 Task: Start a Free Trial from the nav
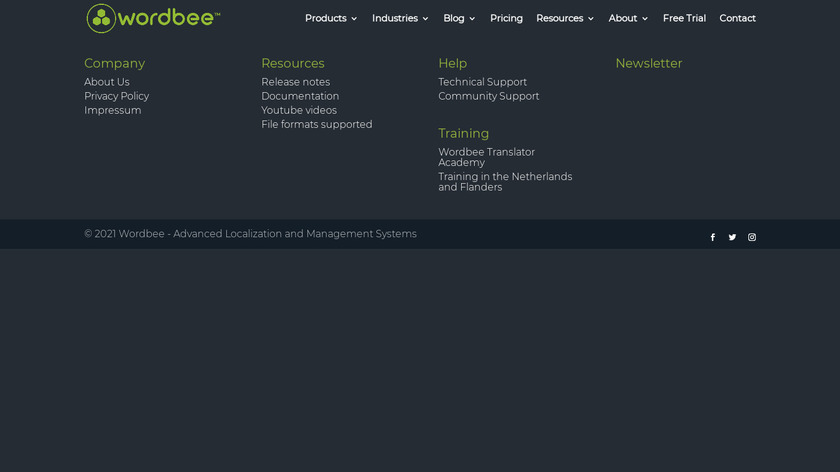point(684,18)
